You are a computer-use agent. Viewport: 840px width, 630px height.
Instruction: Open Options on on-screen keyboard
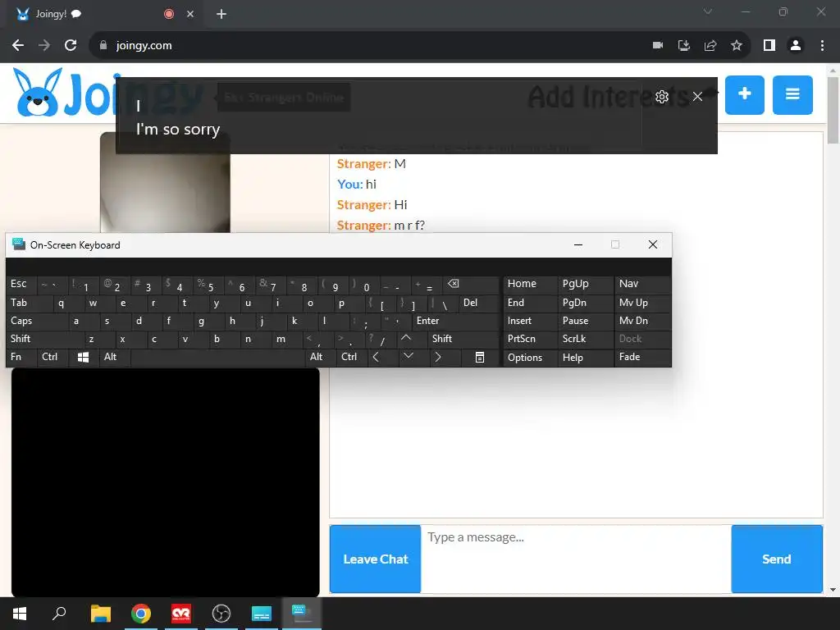point(531,358)
